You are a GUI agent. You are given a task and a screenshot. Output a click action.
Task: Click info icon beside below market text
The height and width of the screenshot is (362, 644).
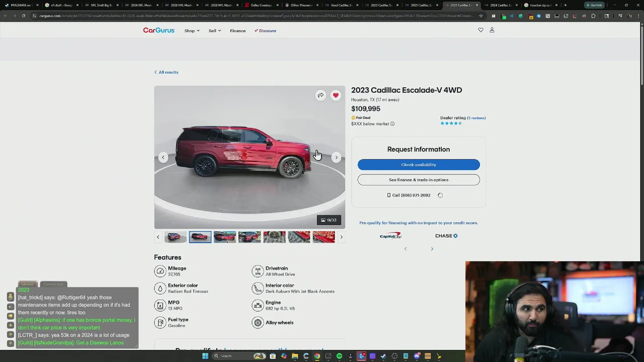click(x=392, y=124)
